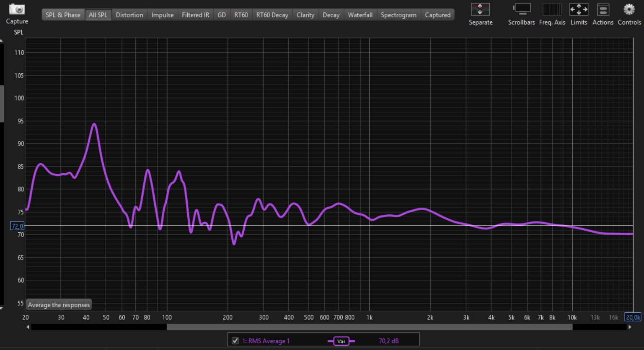Click the purple Var smoothing trace icon
The image size is (644, 350).
[x=341, y=341]
